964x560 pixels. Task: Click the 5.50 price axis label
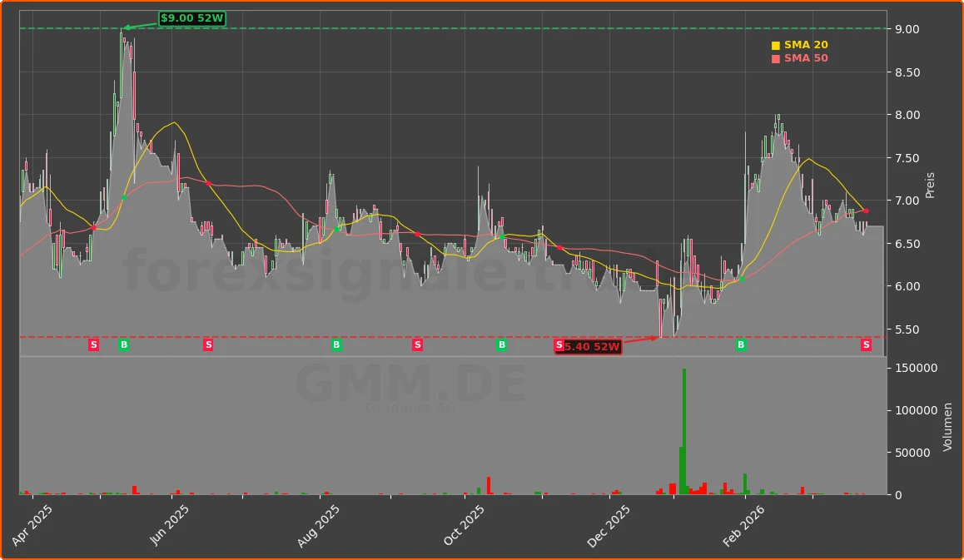[907, 330]
